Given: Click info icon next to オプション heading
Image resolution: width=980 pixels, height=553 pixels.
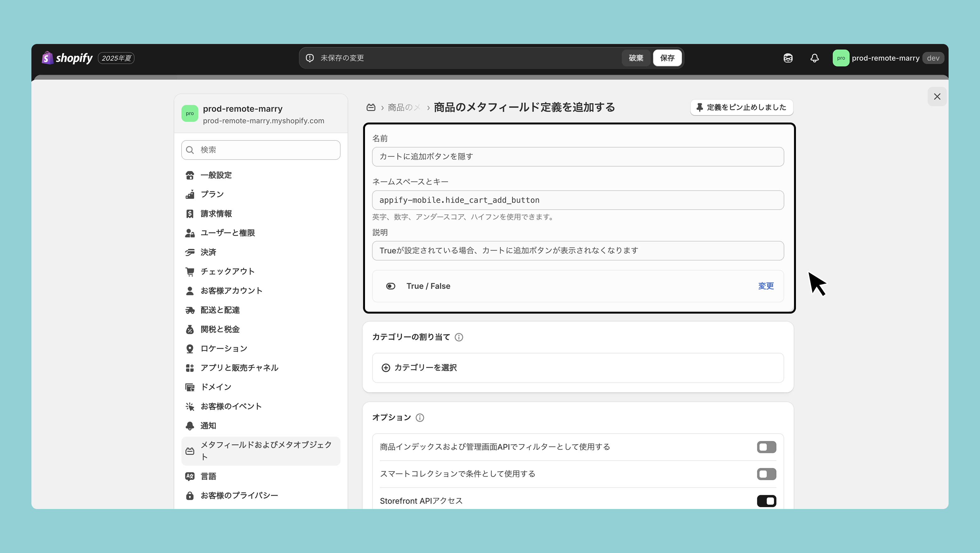Looking at the screenshot, I should point(420,418).
